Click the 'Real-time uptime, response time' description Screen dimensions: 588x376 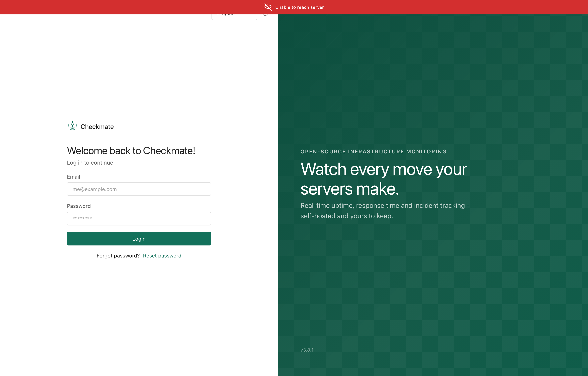385,211
